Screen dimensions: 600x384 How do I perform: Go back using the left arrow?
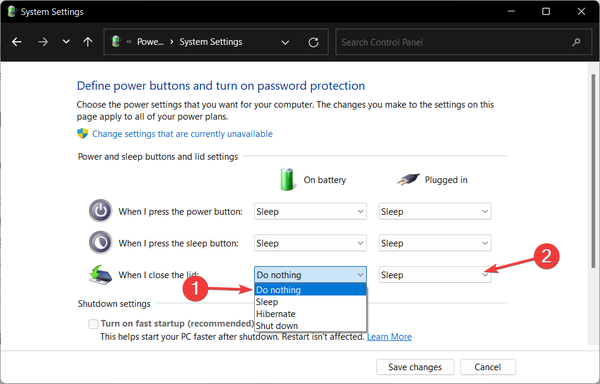pyautogui.click(x=17, y=42)
